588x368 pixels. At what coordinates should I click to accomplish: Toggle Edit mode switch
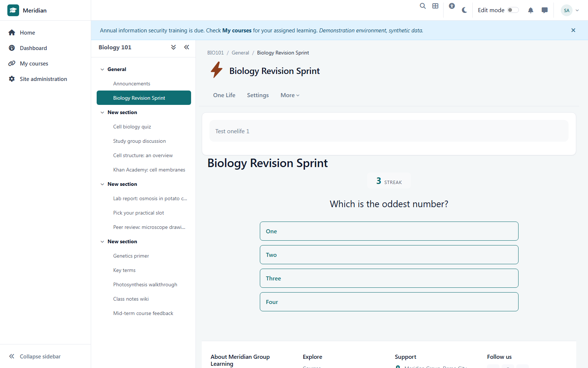coord(513,10)
